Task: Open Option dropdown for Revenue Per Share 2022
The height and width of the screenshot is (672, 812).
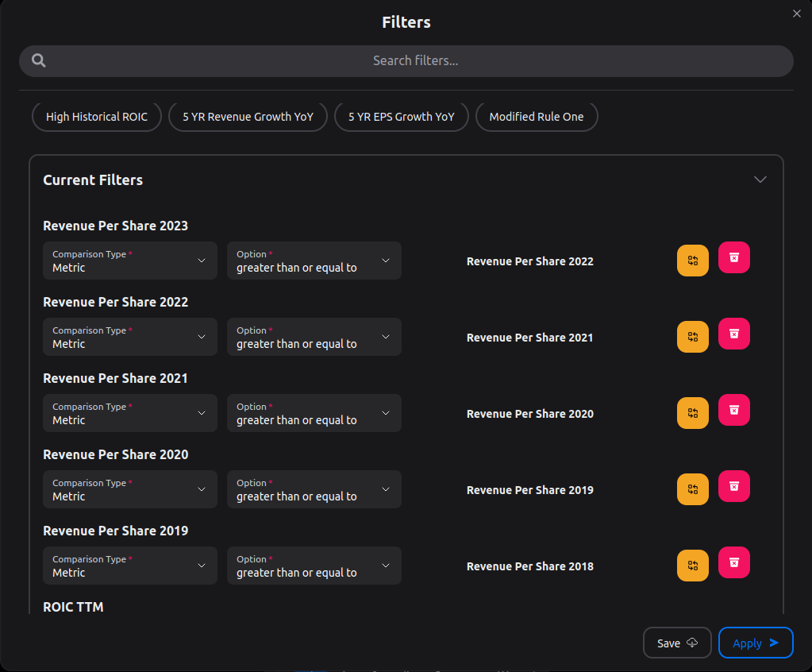Action: [314, 337]
